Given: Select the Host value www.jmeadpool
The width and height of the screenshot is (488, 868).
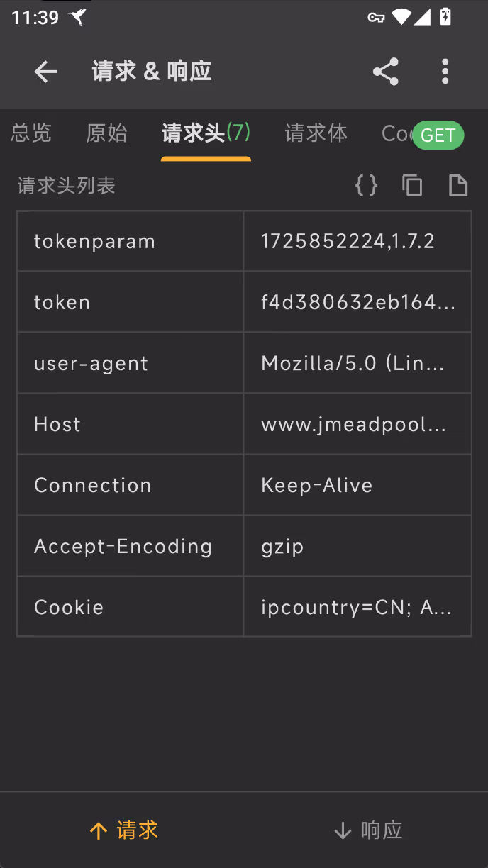Looking at the screenshot, I should (357, 424).
